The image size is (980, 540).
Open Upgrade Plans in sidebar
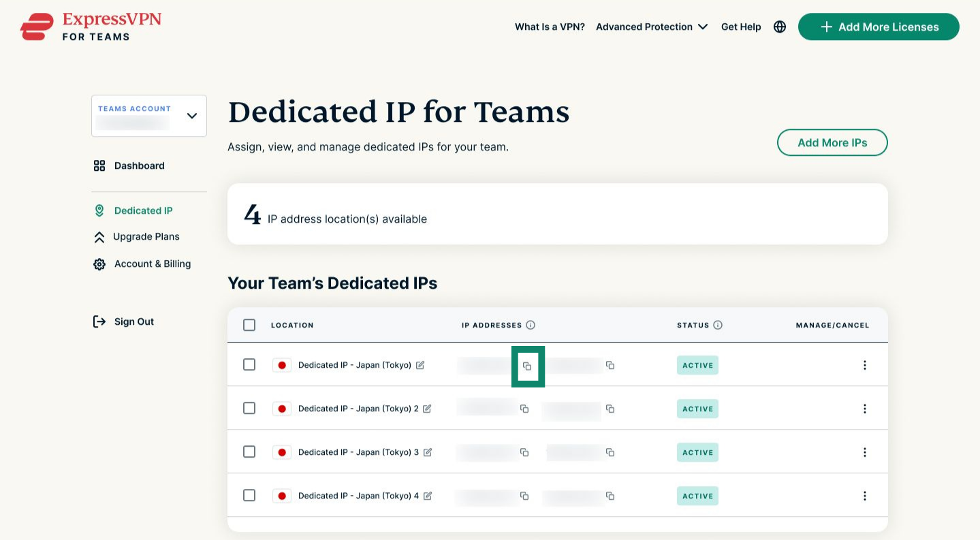[136, 237]
